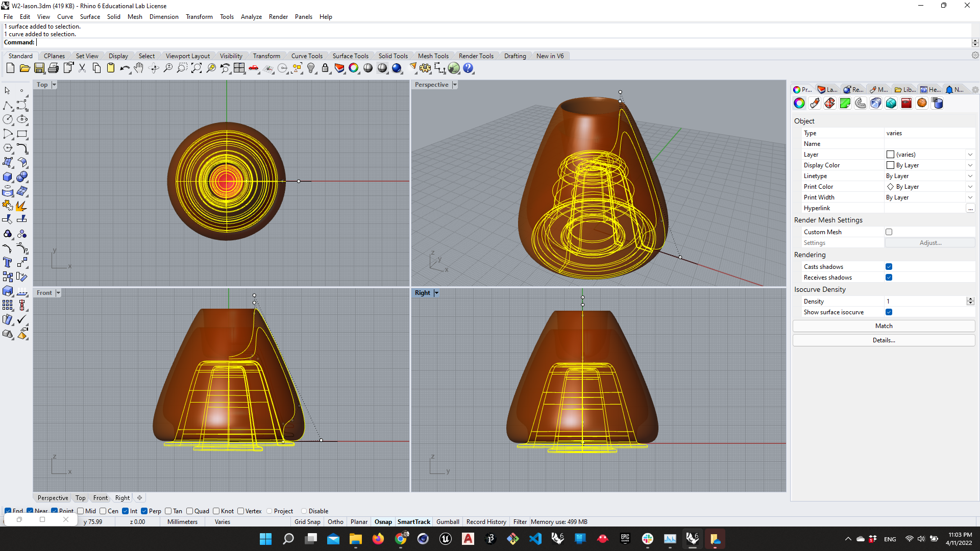Image resolution: width=980 pixels, height=551 pixels.
Task: Click the Isocurve Density stepper arrows
Action: tap(970, 302)
